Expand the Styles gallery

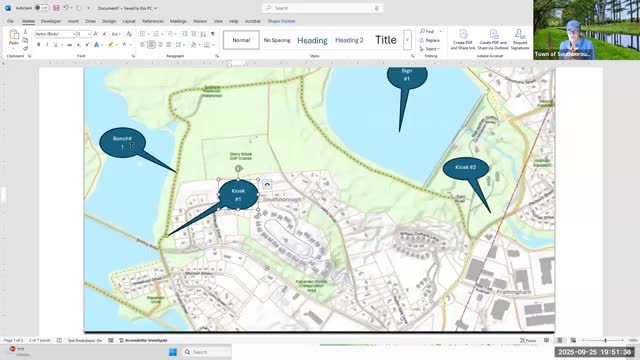pos(407,40)
